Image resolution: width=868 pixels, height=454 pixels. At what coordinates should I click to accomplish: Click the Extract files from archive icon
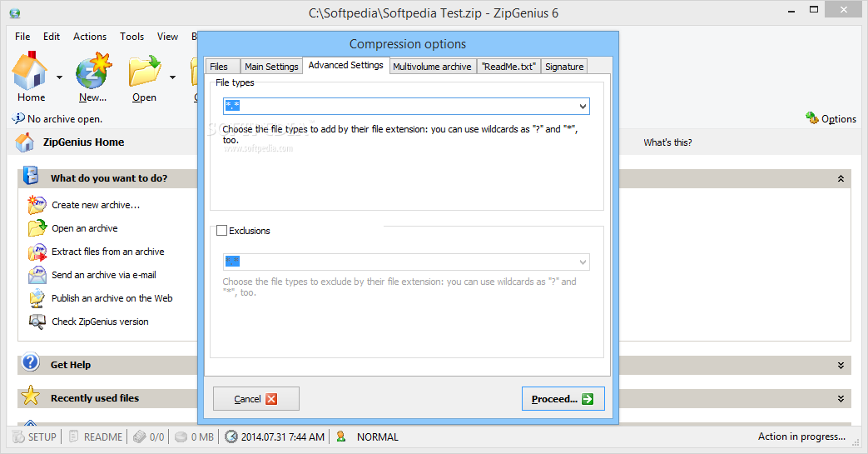click(x=37, y=252)
